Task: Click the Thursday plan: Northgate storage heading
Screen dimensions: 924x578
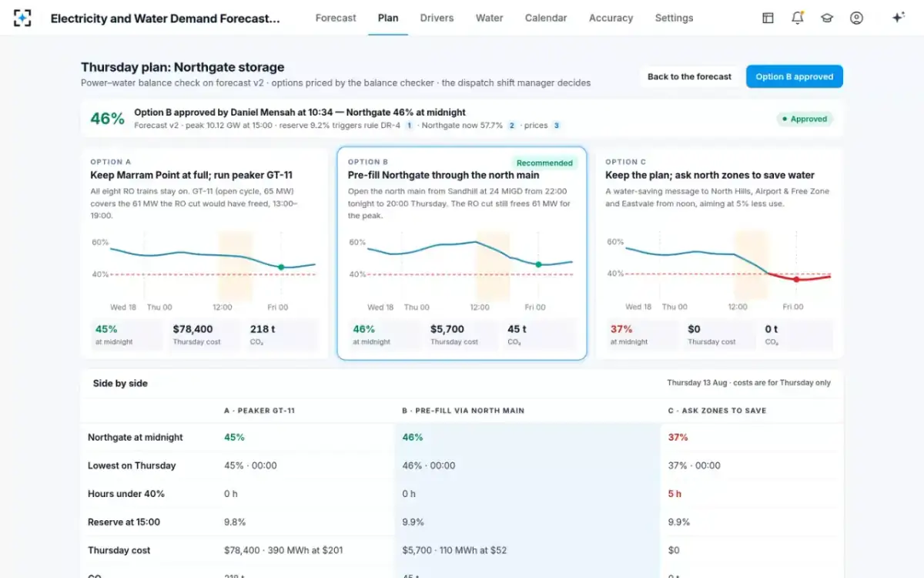Action: (182, 67)
